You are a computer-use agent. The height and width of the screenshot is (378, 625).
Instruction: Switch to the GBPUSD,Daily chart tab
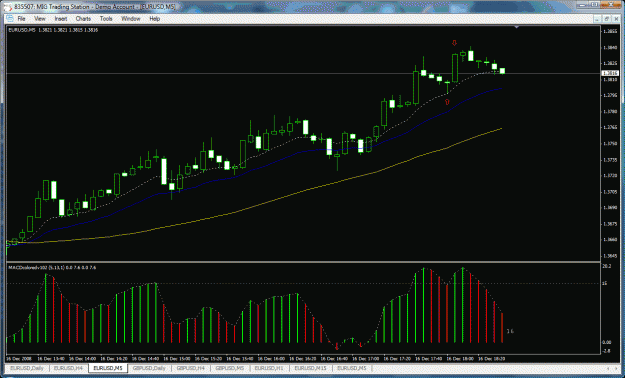pyautogui.click(x=149, y=368)
